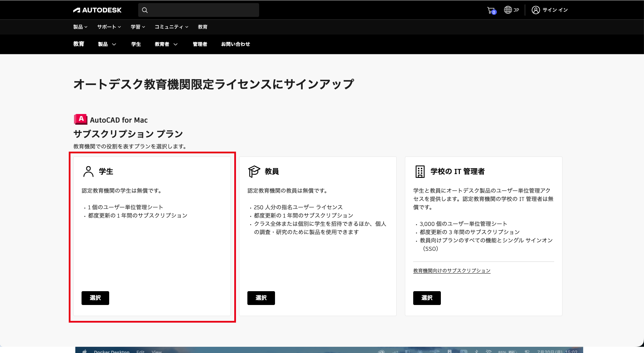Click the AutoCAD for Mac product name
Screen dimensions: 644x353
click(119, 120)
